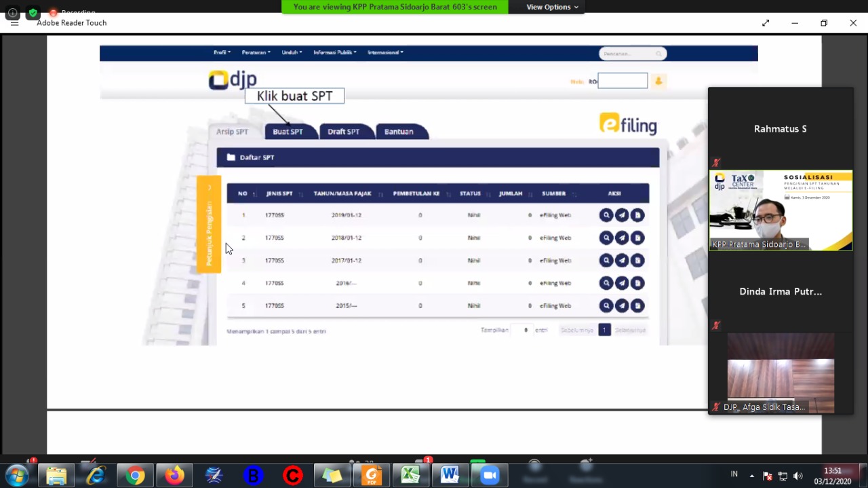The image size is (868, 488).
Task: Open the Petunjuk Pengisian side panel
Action: [x=209, y=224]
